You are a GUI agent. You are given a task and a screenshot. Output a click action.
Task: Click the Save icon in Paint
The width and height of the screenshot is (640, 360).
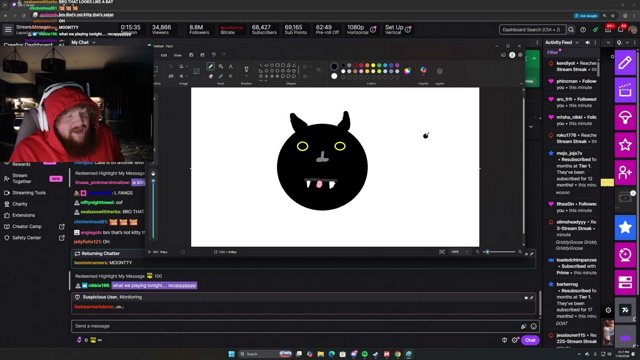click(191, 55)
